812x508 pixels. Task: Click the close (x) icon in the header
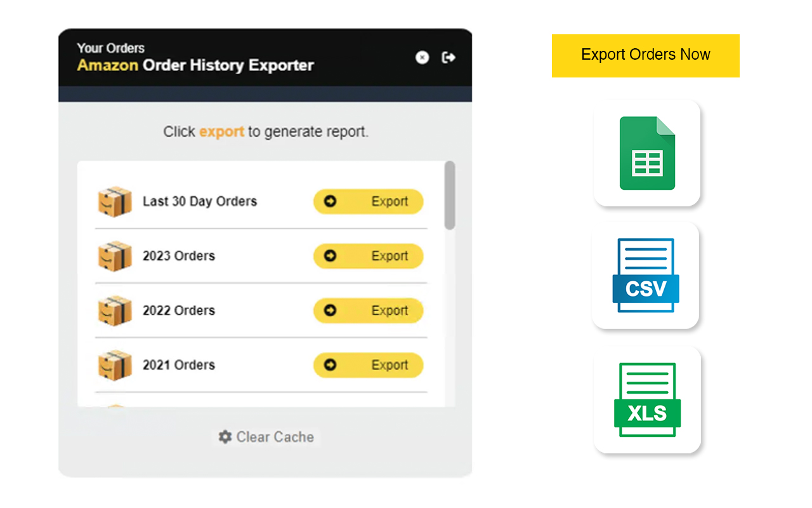coord(422,58)
